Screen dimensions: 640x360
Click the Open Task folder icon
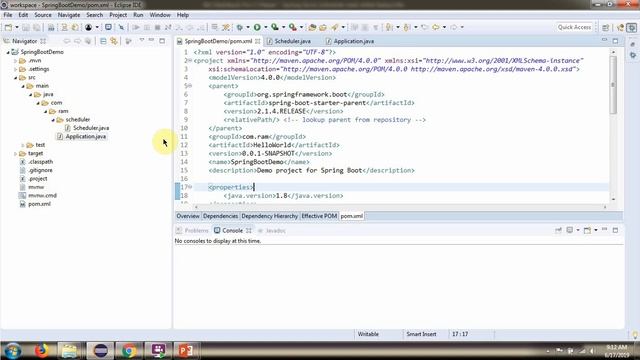pos(323,27)
